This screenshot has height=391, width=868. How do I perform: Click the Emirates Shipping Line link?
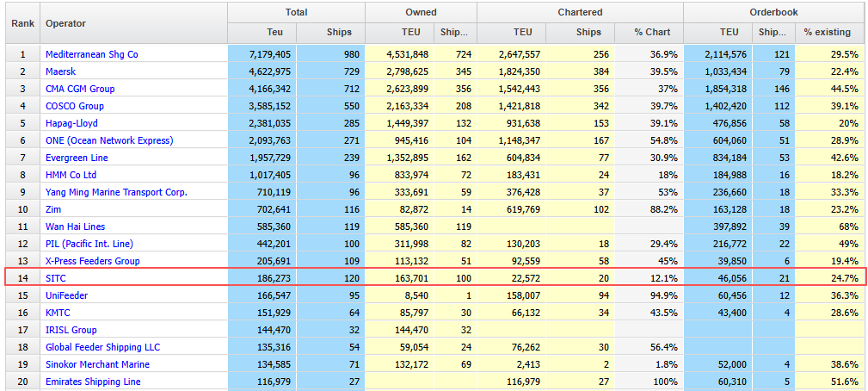pyautogui.click(x=93, y=382)
